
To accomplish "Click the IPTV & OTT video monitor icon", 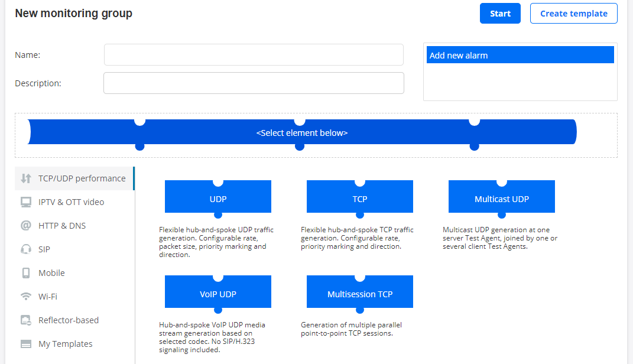I will (x=25, y=202).
